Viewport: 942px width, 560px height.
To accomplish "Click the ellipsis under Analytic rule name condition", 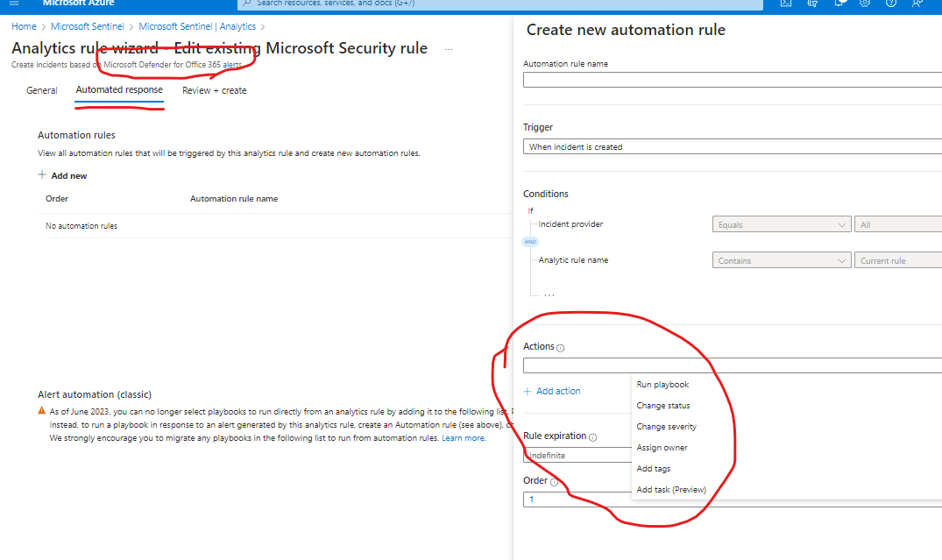I will pyautogui.click(x=549, y=295).
